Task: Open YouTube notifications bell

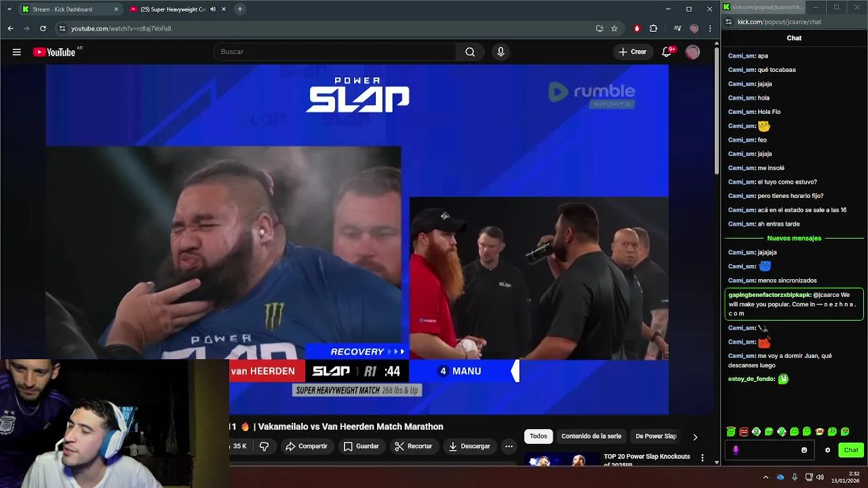Action: (x=667, y=52)
